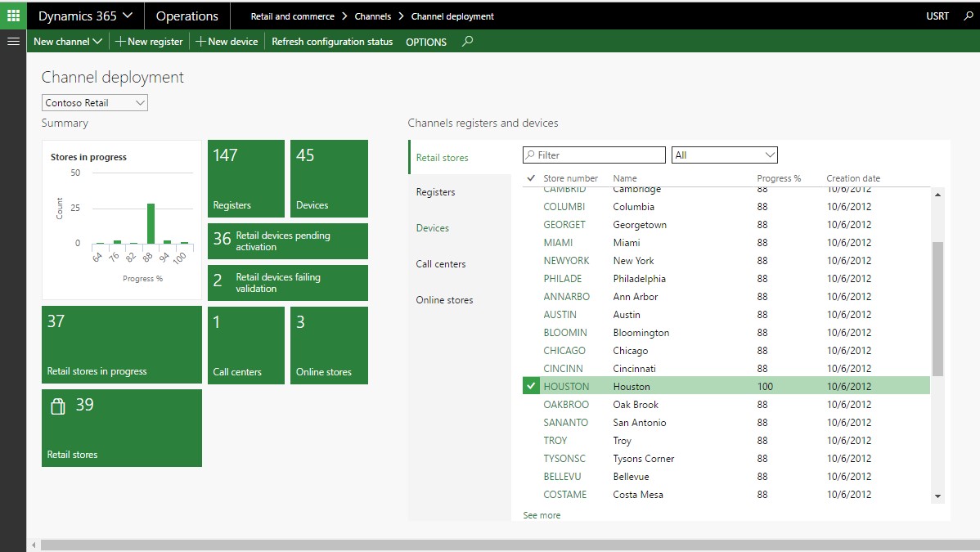Viewport: 980px width, 552px height.
Task: Toggle the Houston row checkmark
Action: pyautogui.click(x=531, y=386)
